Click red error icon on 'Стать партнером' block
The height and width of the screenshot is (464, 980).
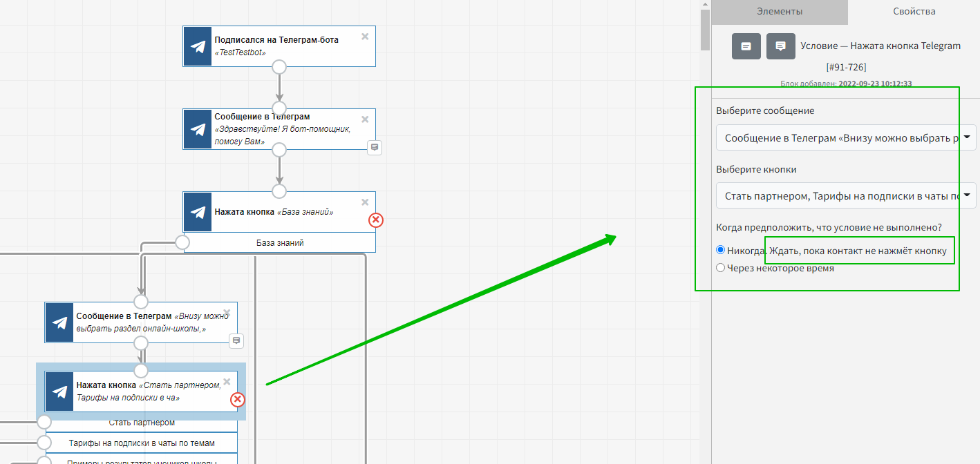(x=237, y=400)
